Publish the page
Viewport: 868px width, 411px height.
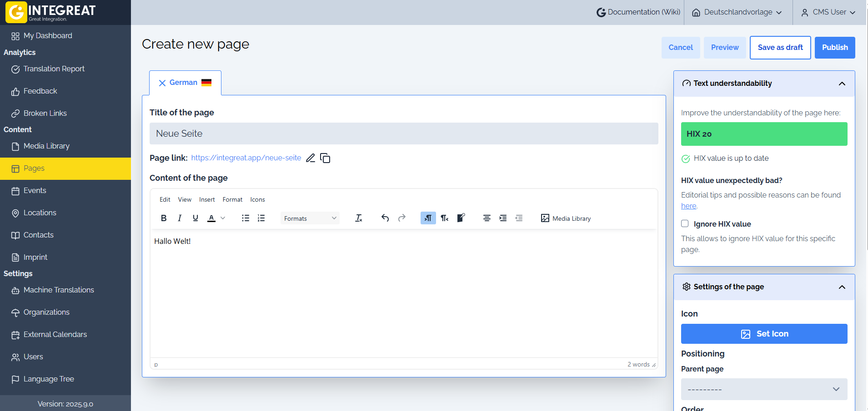[835, 48]
